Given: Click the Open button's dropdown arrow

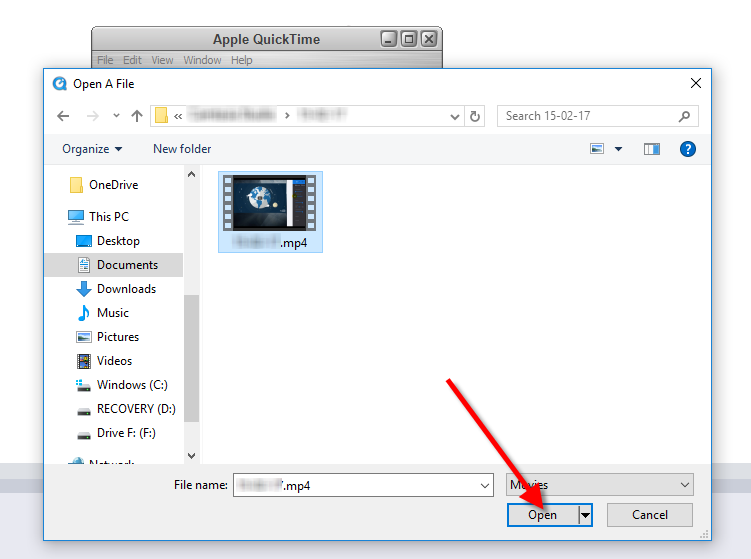Looking at the screenshot, I should 586,515.
